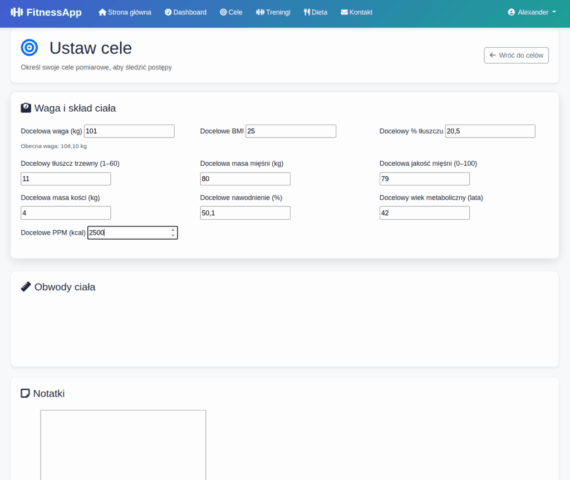Click the sticky note icon beside Notatki

click(25, 393)
